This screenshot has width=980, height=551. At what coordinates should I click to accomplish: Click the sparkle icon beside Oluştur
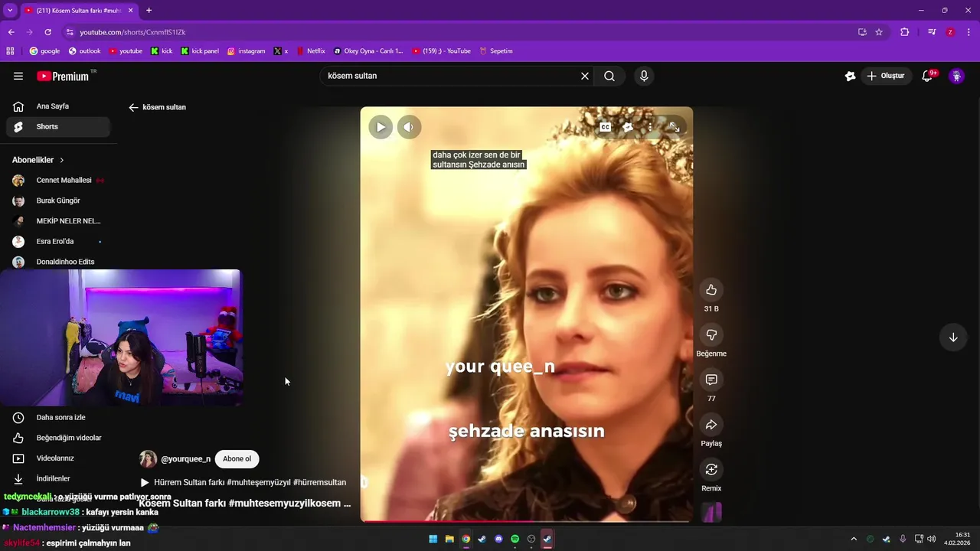[850, 76]
